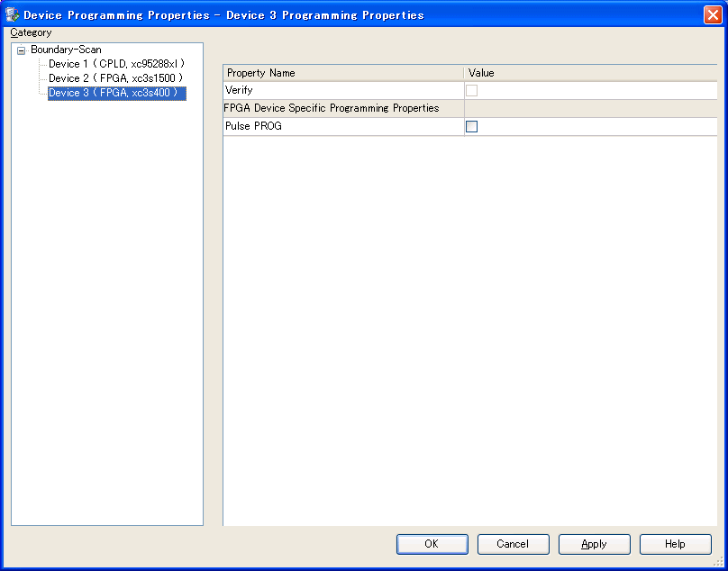Screen dimensions: 728x571
Task: Click the Category label above the tree
Action: 32,32
